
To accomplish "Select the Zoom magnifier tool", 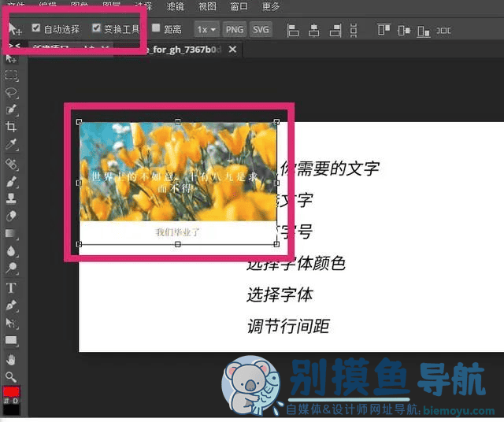I will pos(12,376).
